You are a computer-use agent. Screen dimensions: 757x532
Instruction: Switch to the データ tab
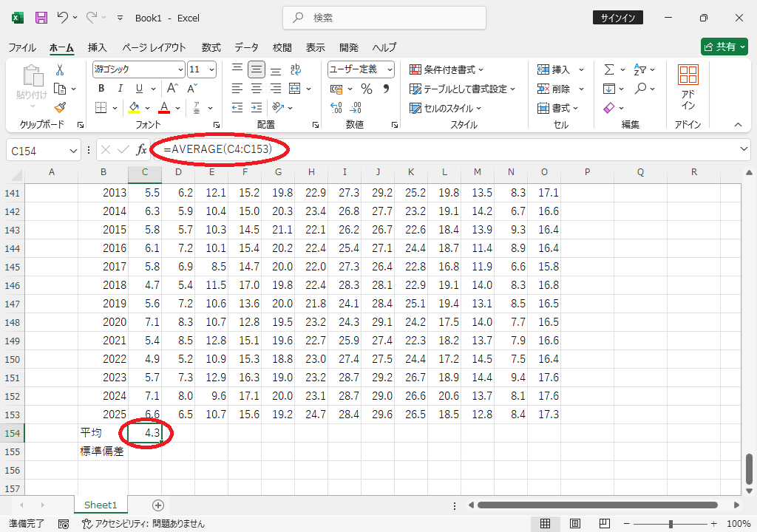click(x=247, y=47)
